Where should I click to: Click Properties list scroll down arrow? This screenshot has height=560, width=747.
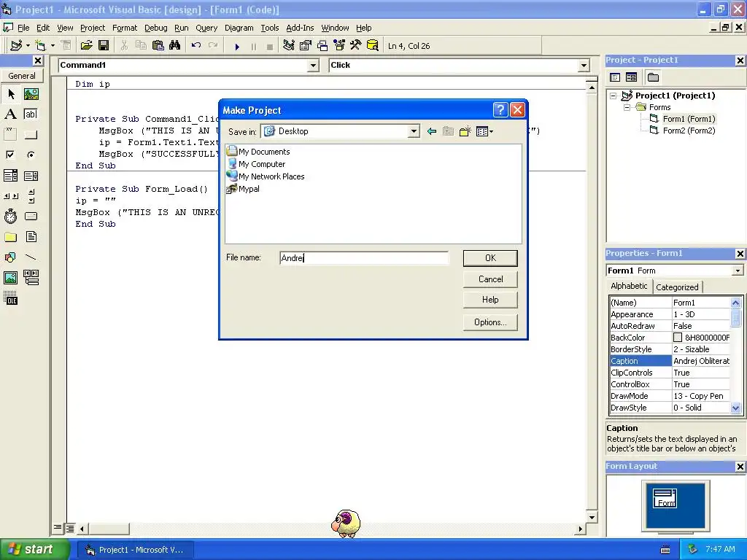click(x=735, y=408)
